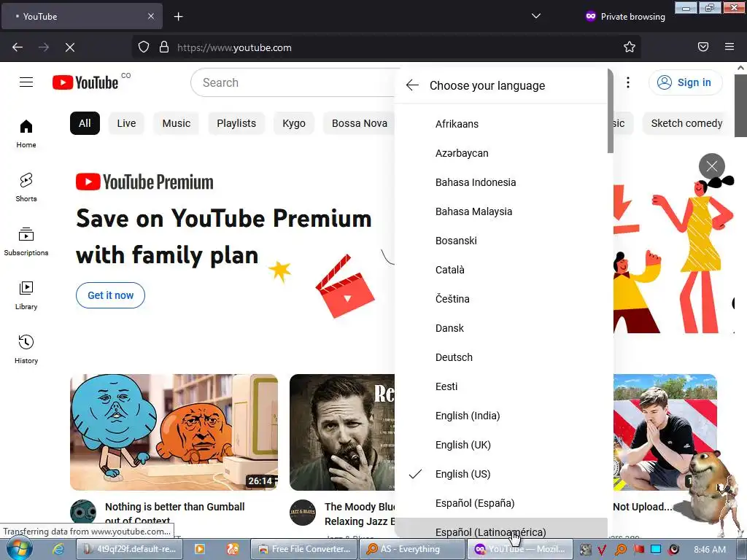Click the YouTube logo
This screenshot has width=747, height=560.
click(85, 82)
